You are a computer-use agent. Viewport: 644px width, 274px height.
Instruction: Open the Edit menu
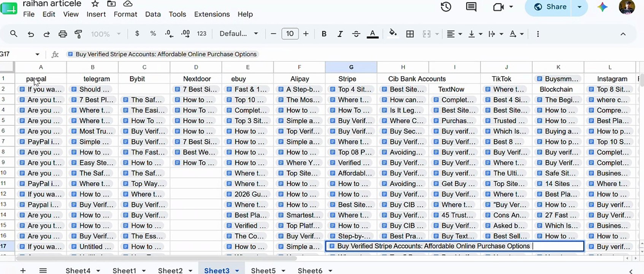click(49, 14)
